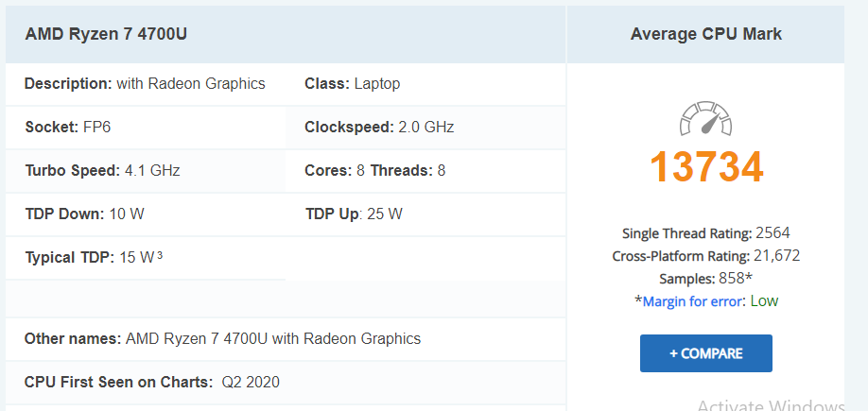868x411 pixels.
Task: Click the Samples count 858*
Action: (736, 278)
